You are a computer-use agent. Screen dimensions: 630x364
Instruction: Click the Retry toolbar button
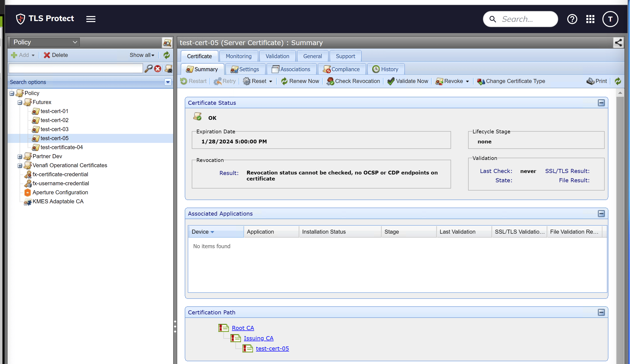tap(225, 81)
